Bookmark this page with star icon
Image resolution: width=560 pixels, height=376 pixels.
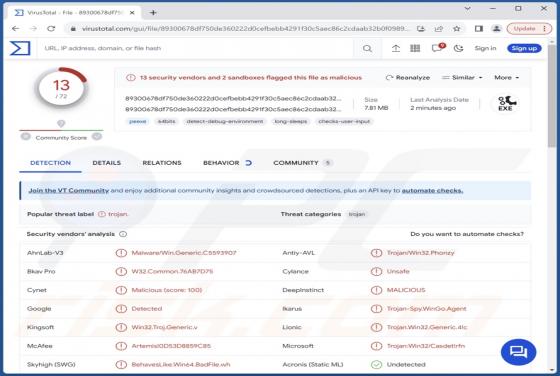pos(456,29)
